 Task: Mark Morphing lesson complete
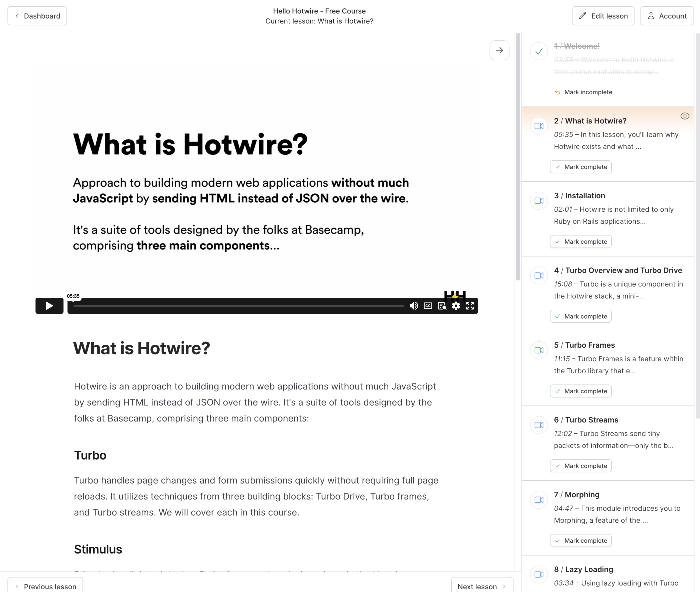[581, 541]
